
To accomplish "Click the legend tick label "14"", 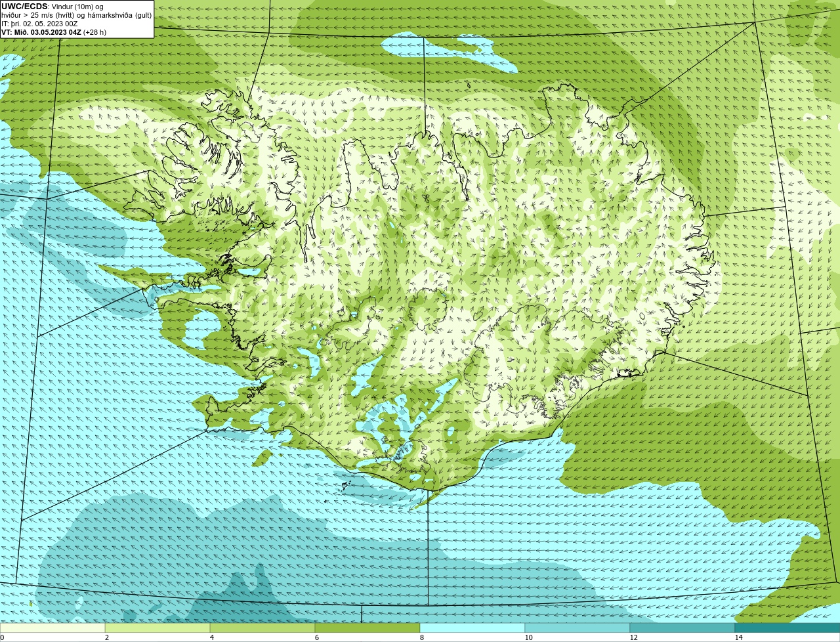I will pyautogui.click(x=738, y=637).
